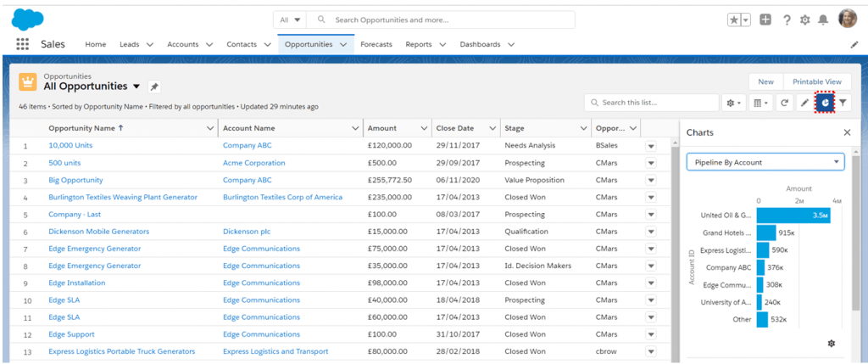Open the Display As table icon menu
Screen dimensions: 868x364
(x=762, y=103)
